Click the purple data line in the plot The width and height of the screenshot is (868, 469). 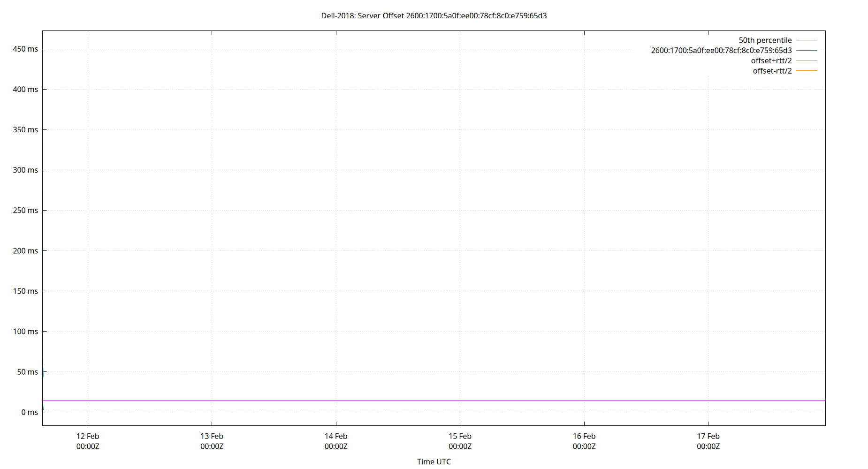[x=422, y=401]
